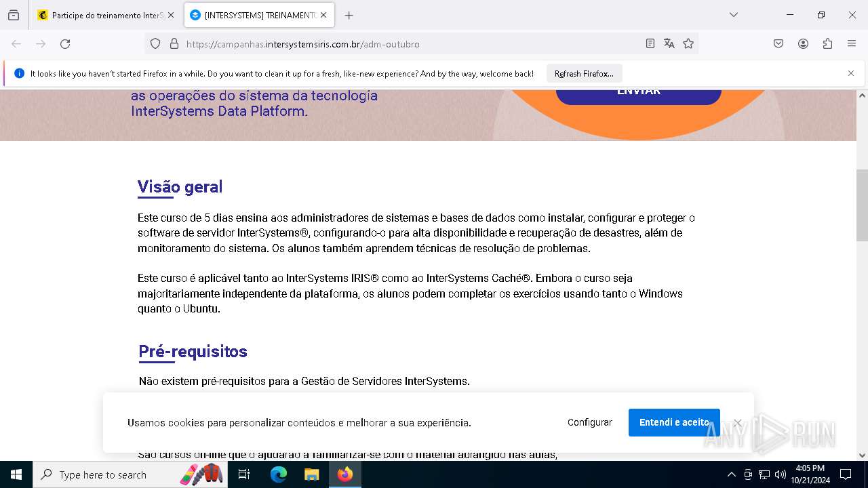
Task: Click scrollbar up arrow
Action: (x=862, y=96)
